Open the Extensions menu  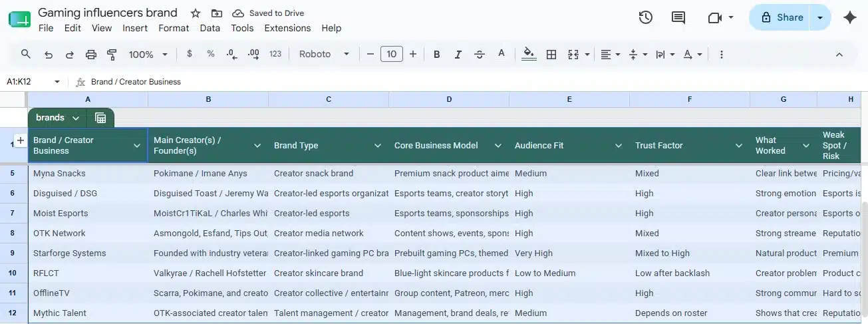(287, 28)
